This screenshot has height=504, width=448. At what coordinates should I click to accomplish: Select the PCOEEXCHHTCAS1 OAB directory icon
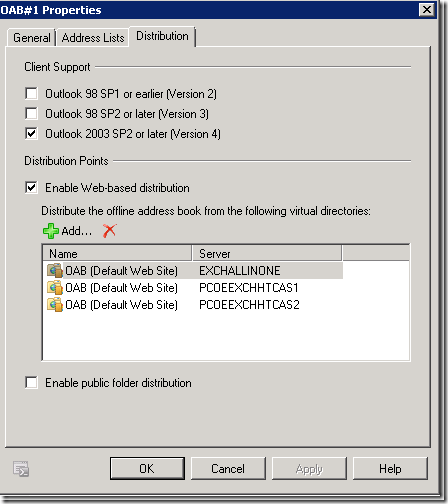coord(55,287)
